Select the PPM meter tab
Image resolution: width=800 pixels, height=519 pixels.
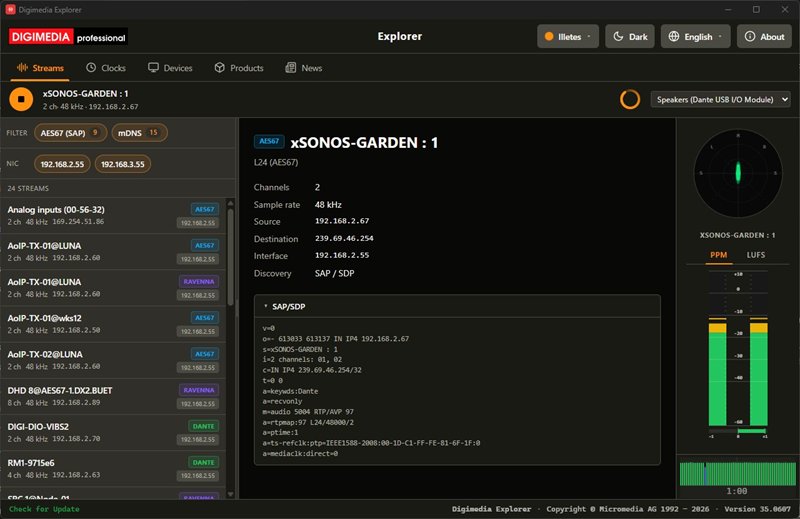(x=718, y=255)
